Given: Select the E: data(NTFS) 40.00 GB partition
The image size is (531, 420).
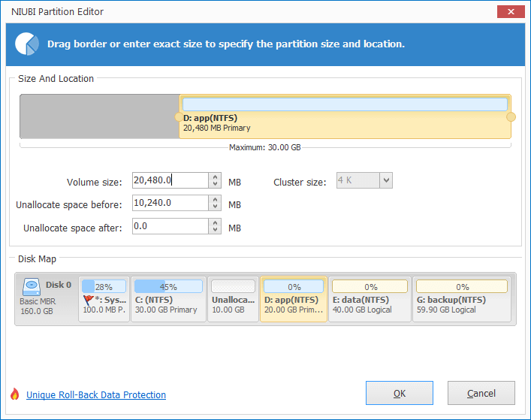Looking at the screenshot, I should [370, 299].
